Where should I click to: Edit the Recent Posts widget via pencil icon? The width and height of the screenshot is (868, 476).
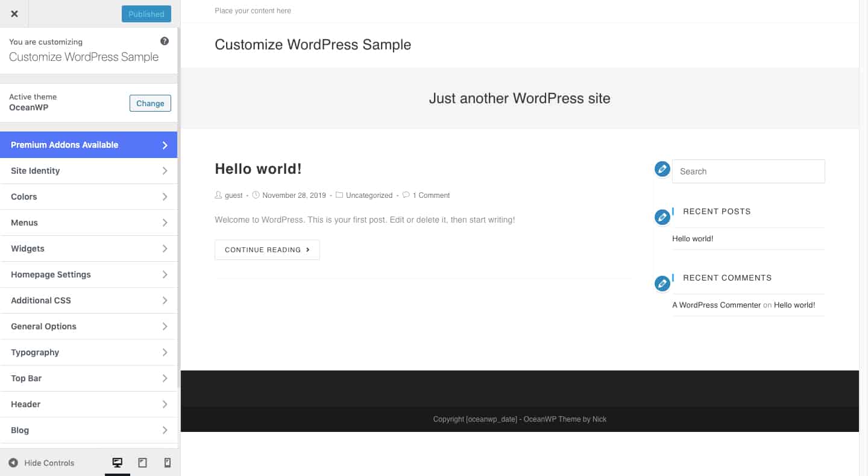coord(662,217)
